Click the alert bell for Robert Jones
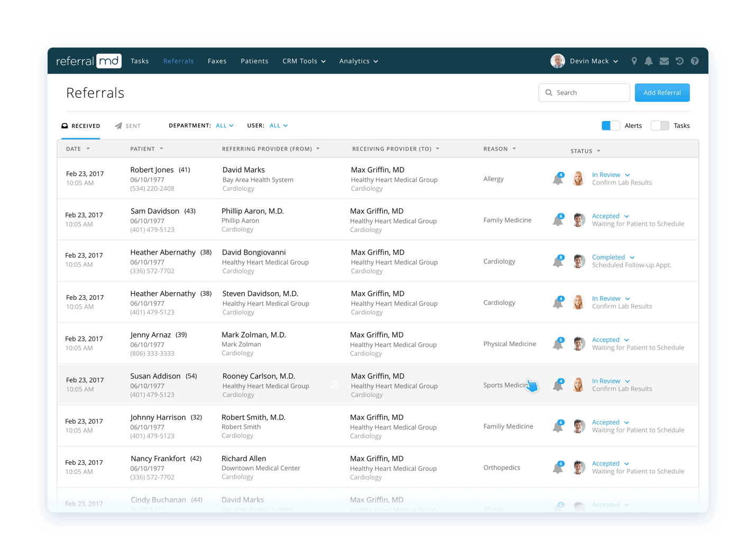 [558, 179]
